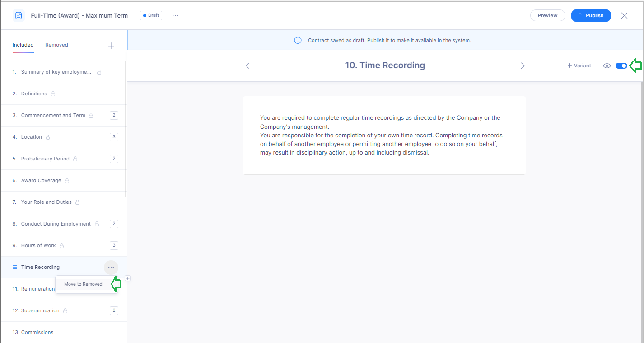Go to the next clause with right chevron
644x343 pixels.
pyautogui.click(x=523, y=66)
